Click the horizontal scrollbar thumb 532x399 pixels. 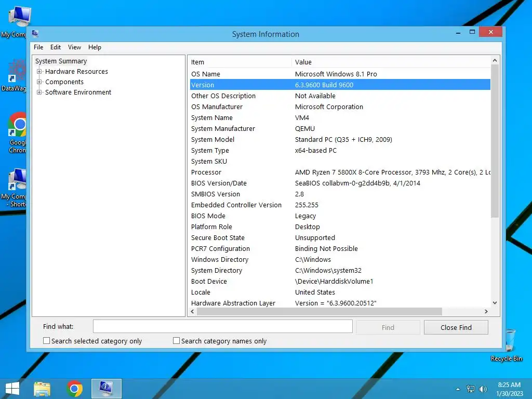[x=320, y=312]
